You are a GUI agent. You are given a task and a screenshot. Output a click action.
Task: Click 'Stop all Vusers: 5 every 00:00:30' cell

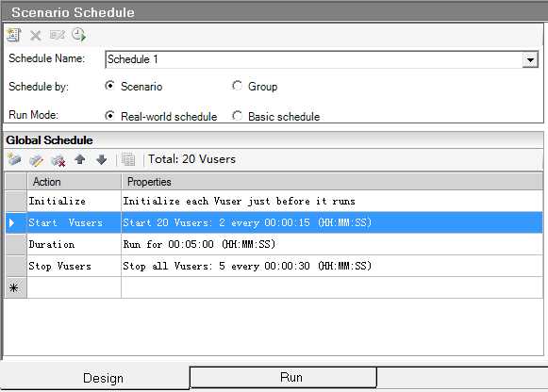point(332,266)
